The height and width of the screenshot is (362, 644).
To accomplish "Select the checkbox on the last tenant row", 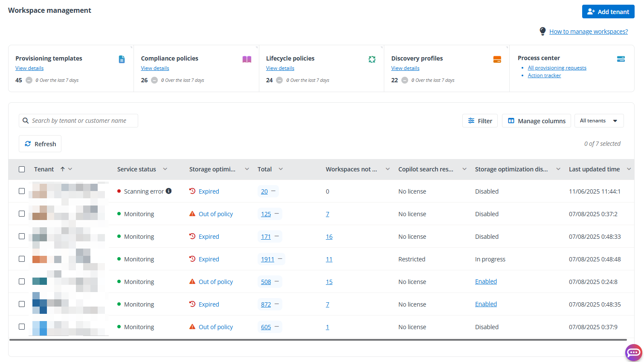I will click(x=22, y=327).
